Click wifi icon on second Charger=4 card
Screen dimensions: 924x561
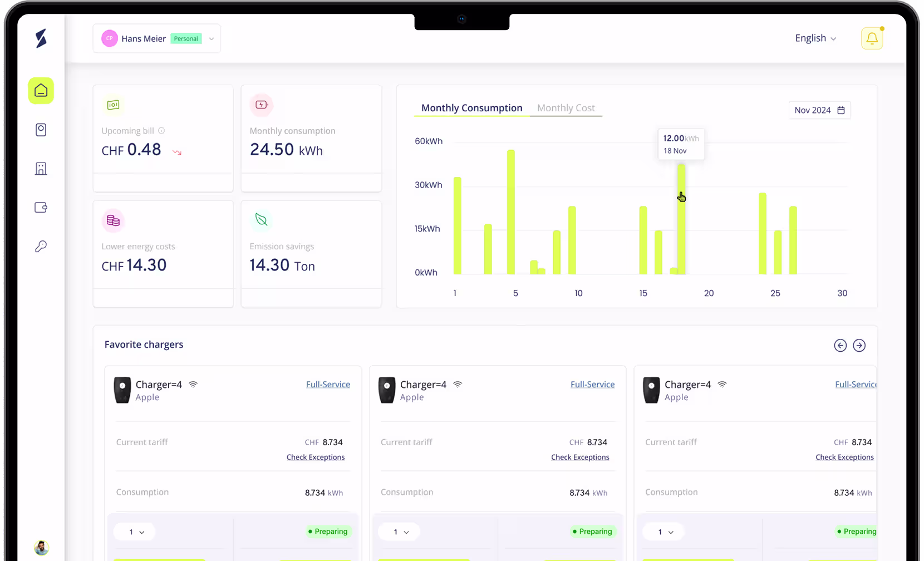click(458, 385)
